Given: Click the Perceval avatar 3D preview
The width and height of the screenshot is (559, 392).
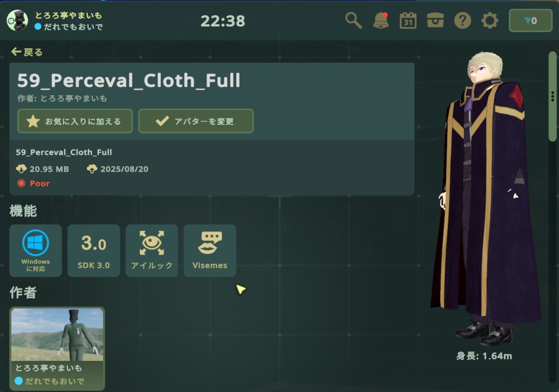Looking at the screenshot, I should (x=485, y=200).
